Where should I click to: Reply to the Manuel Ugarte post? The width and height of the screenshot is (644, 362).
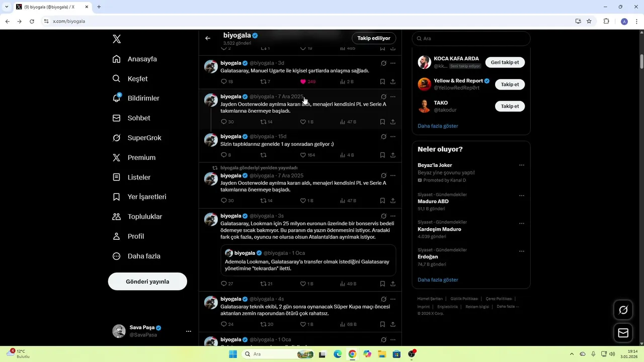(224, 81)
